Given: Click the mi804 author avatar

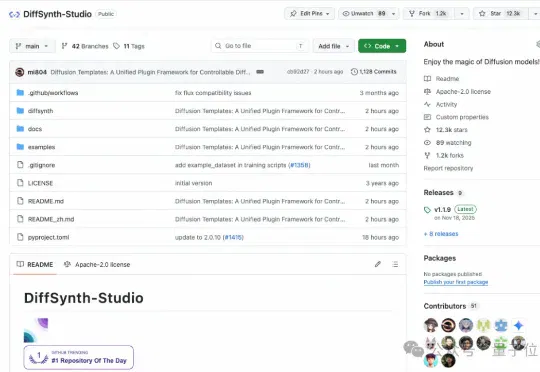Looking at the screenshot, I should click(20, 72).
